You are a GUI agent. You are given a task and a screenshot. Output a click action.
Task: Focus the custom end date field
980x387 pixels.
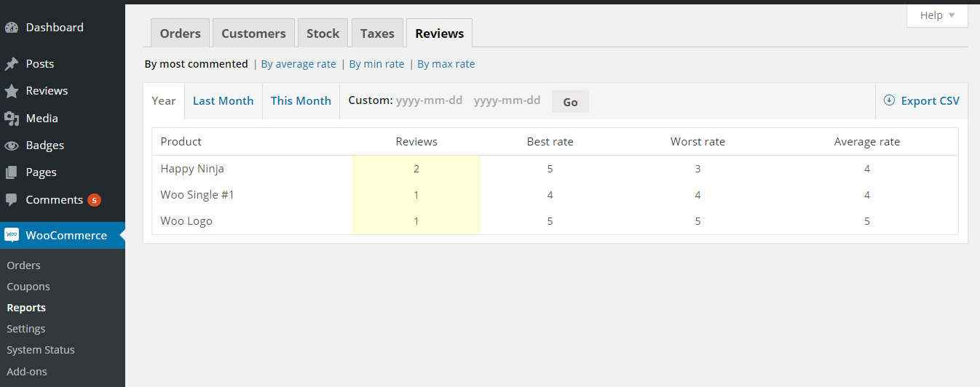(507, 100)
